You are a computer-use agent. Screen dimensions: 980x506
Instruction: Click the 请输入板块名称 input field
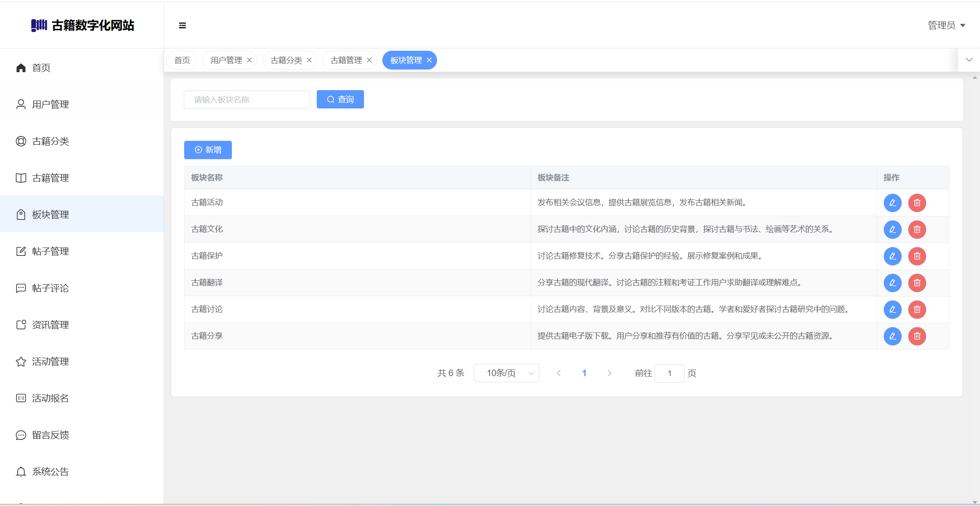click(x=247, y=100)
